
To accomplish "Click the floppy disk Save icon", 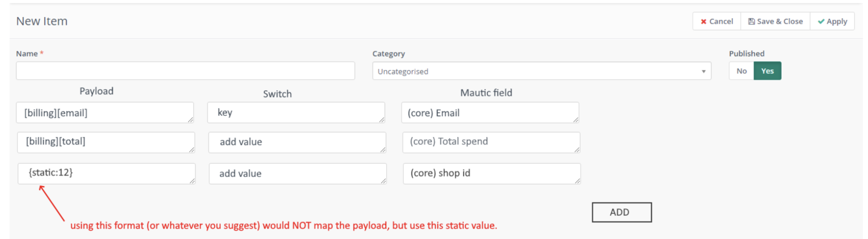I will coord(751,21).
